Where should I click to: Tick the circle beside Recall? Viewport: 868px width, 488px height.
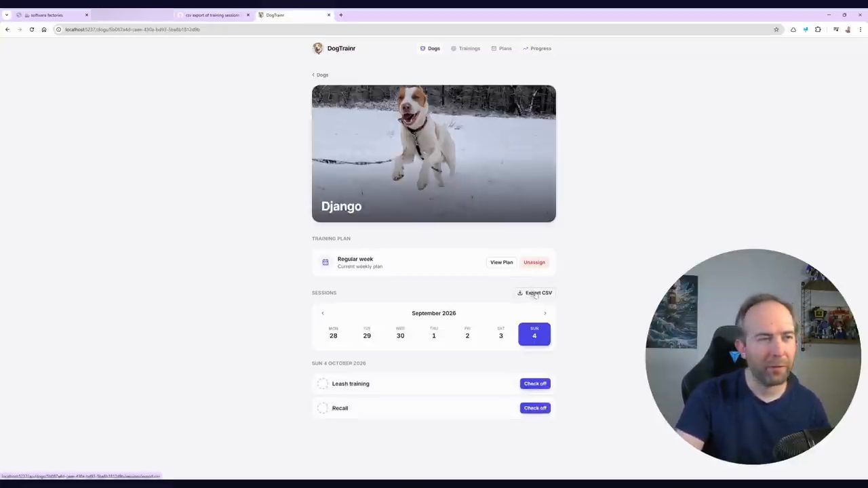coord(323,408)
